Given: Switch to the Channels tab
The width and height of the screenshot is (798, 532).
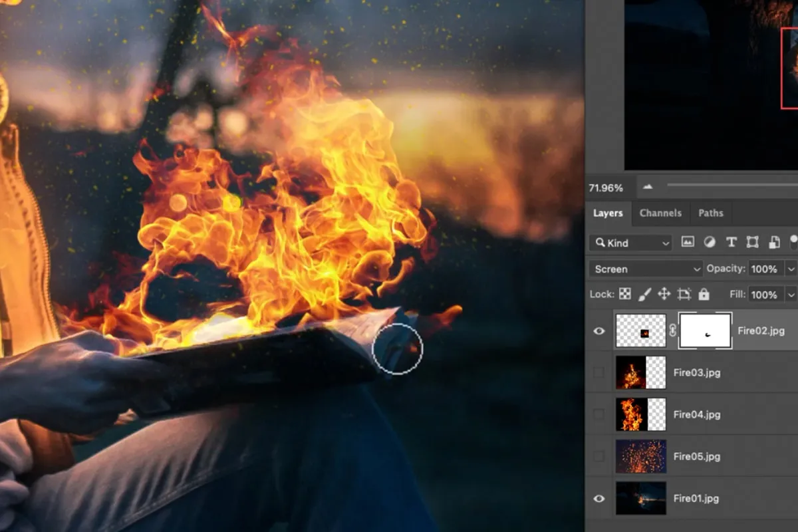Looking at the screenshot, I should click(x=660, y=213).
